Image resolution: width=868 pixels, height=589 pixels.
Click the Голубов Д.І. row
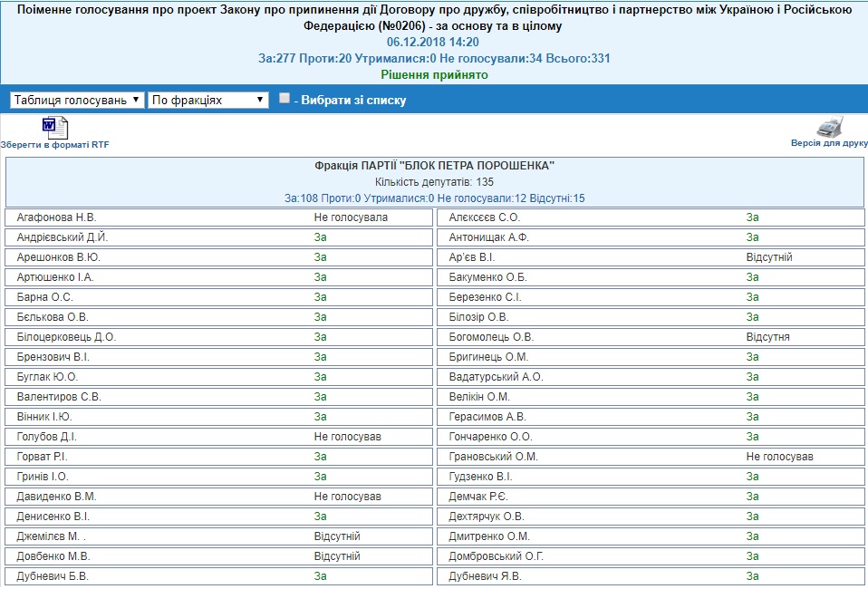pyautogui.click(x=49, y=437)
